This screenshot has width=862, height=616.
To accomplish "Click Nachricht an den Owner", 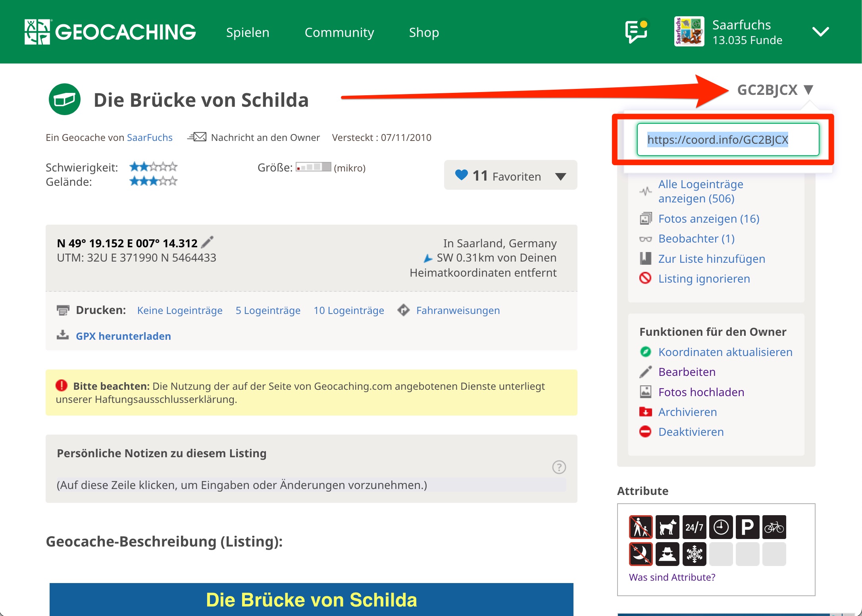I will (265, 137).
